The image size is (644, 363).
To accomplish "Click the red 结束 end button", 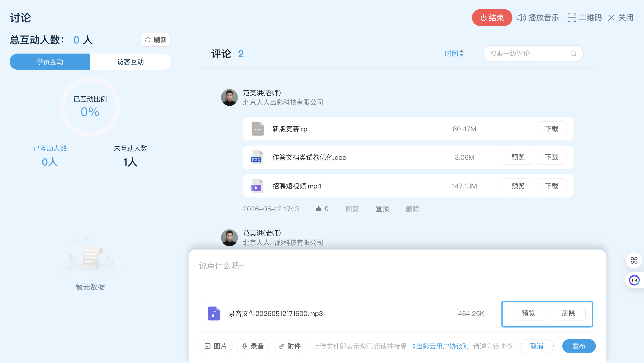I will coord(492,17).
